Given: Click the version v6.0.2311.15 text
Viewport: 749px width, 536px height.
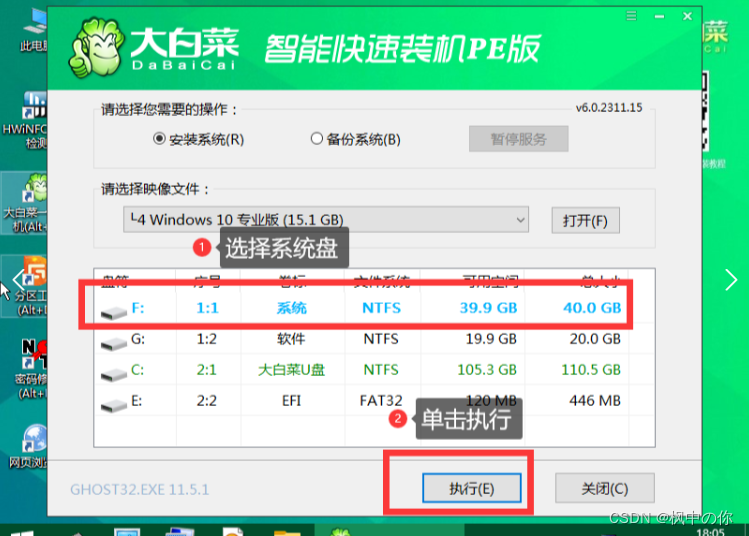Looking at the screenshot, I should tap(609, 107).
